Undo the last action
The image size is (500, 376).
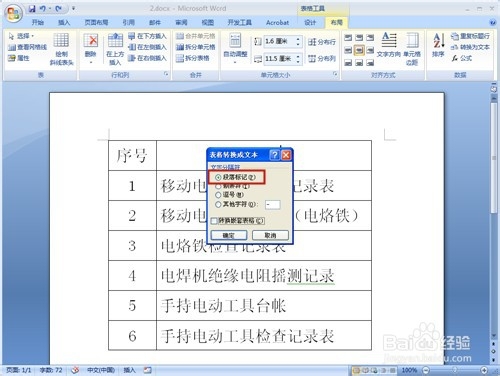point(43,9)
